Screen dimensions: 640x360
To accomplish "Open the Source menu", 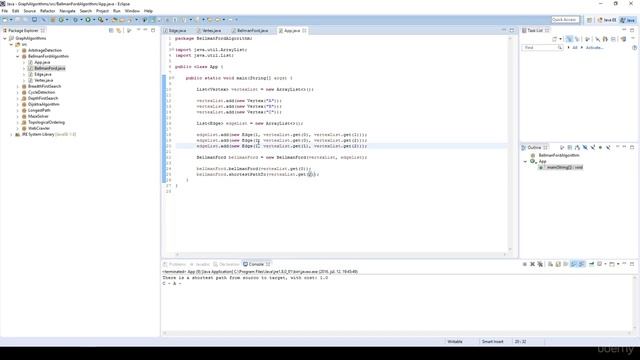I will 30,11.
